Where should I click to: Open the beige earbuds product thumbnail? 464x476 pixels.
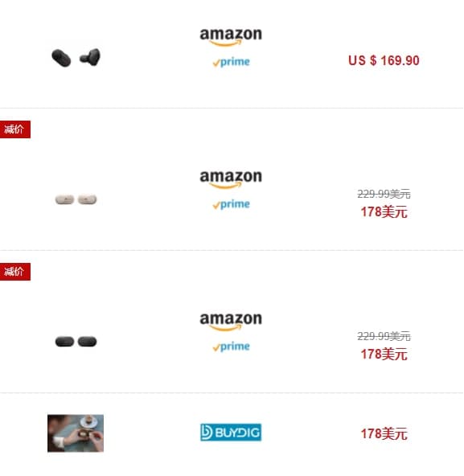[76, 199]
